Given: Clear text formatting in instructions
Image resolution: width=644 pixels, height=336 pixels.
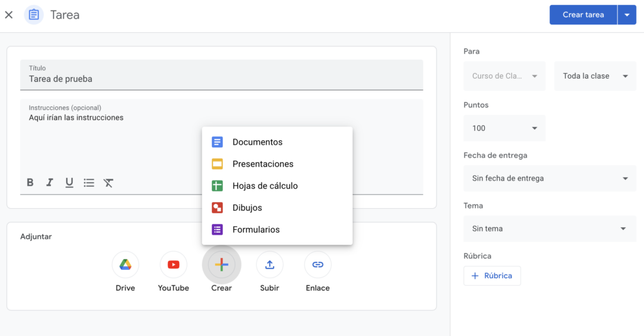Looking at the screenshot, I should tap(108, 182).
